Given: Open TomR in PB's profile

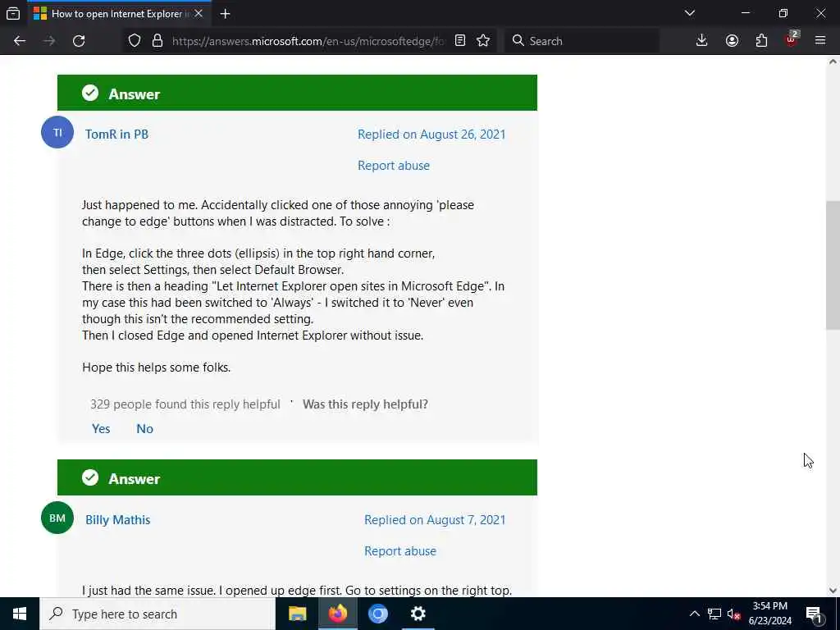Looking at the screenshot, I should (x=116, y=135).
